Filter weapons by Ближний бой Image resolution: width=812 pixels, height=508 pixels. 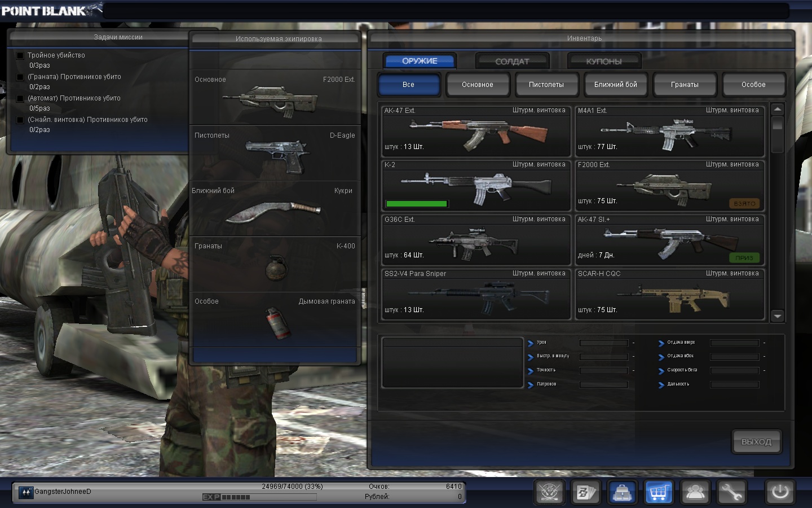pos(616,85)
